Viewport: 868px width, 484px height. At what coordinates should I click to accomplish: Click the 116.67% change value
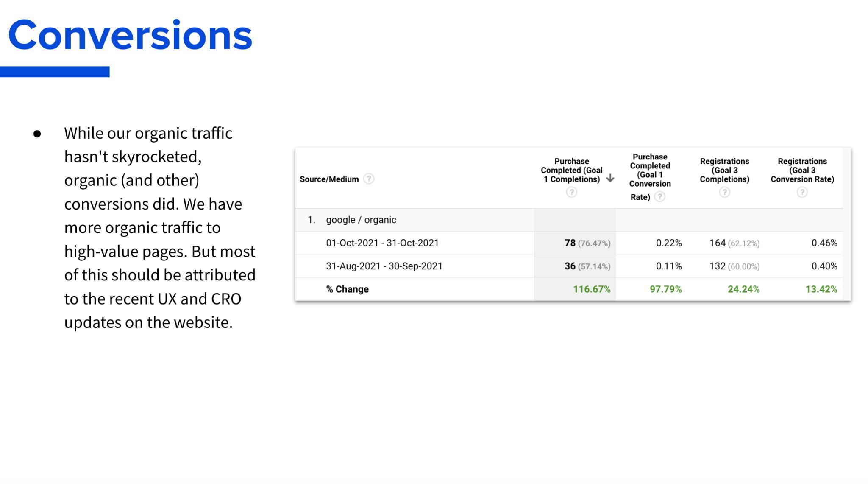click(592, 289)
